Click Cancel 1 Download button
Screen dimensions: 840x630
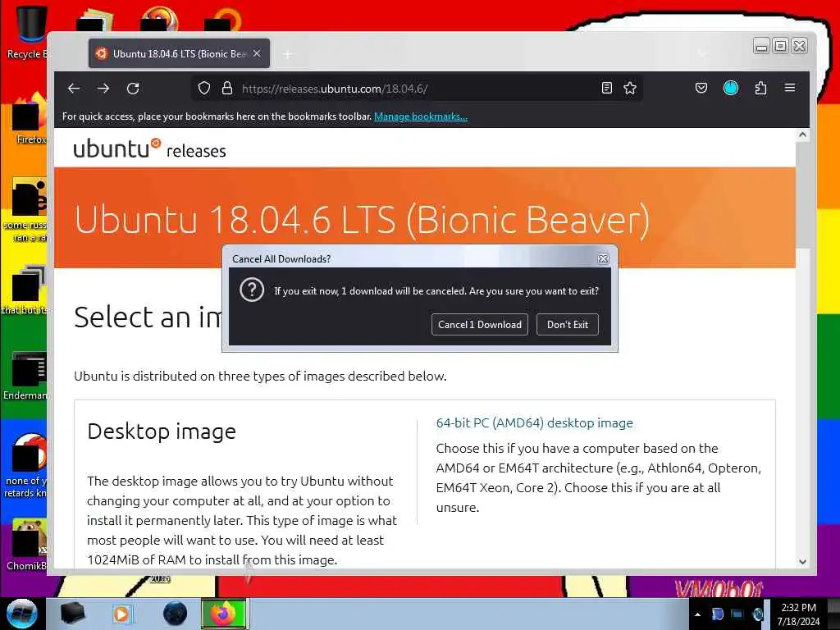point(479,325)
